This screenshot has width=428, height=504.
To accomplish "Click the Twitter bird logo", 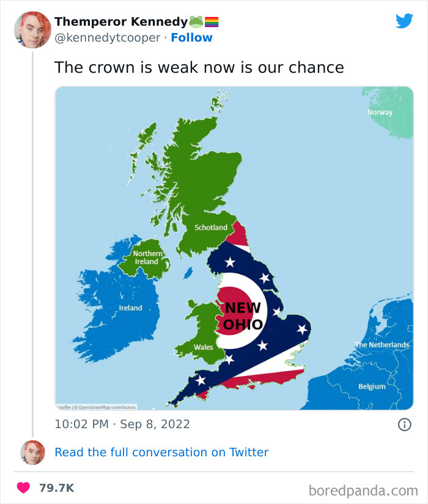I will pyautogui.click(x=404, y=21).
